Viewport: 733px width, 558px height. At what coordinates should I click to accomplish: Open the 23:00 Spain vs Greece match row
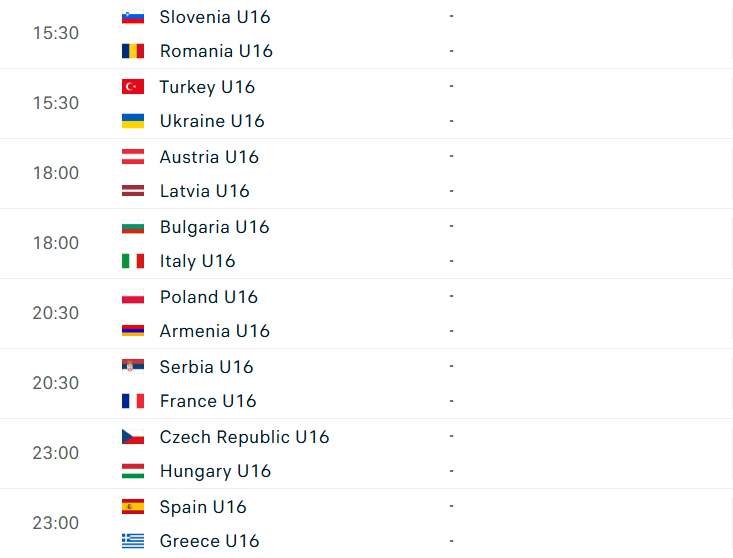click(366, 523)
